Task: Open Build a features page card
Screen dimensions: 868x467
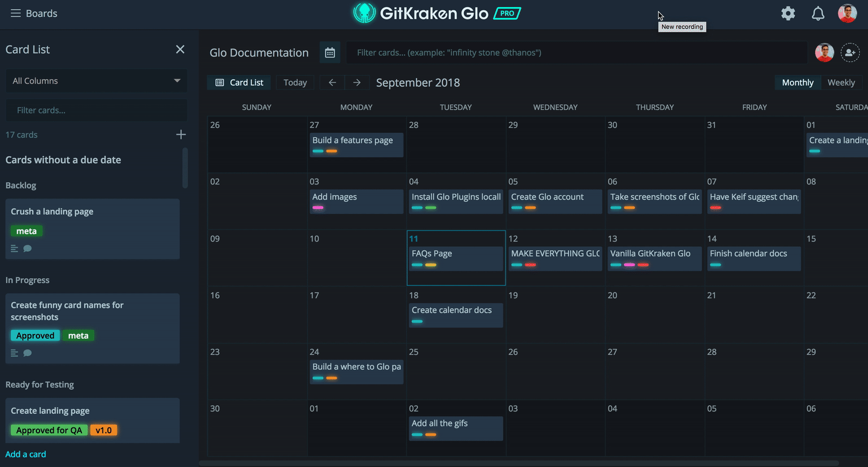Action: [356, 145]
